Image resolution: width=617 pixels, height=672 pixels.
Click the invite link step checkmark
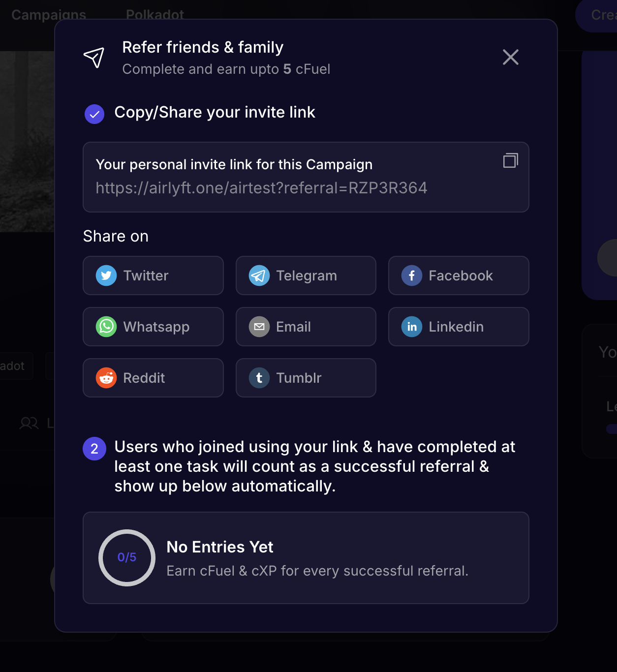coord(94,114)
